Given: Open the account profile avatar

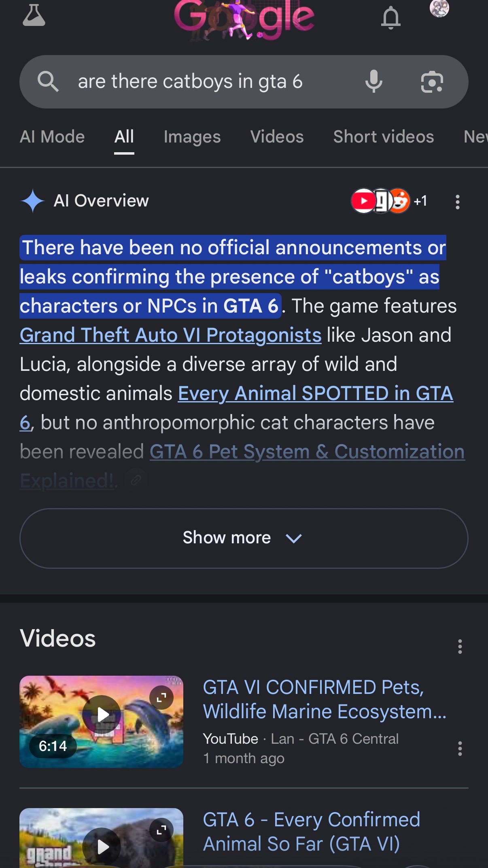Looking at the screenshot, I should click(x=439, y=8).
